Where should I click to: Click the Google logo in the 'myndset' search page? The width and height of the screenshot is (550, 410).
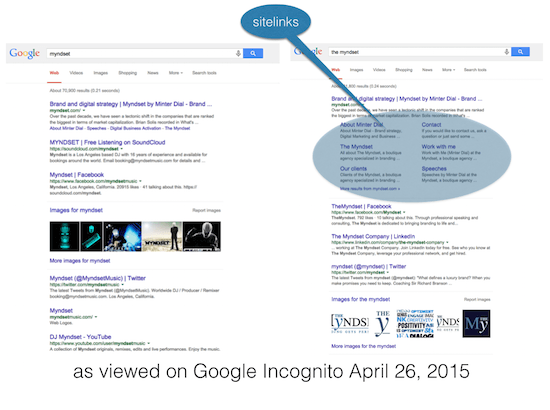pyautogui.click(x=24, y=53)
